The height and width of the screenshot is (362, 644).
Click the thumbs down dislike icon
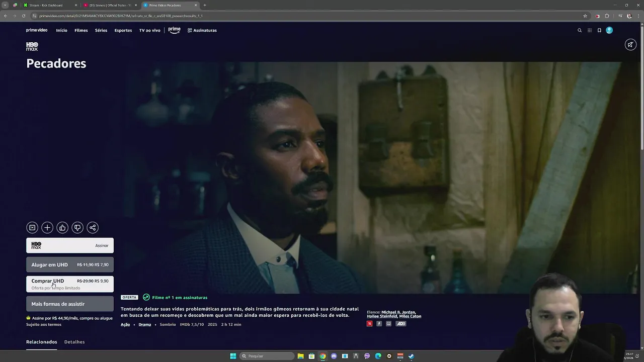pyautogui.click(x=77, y=228)
